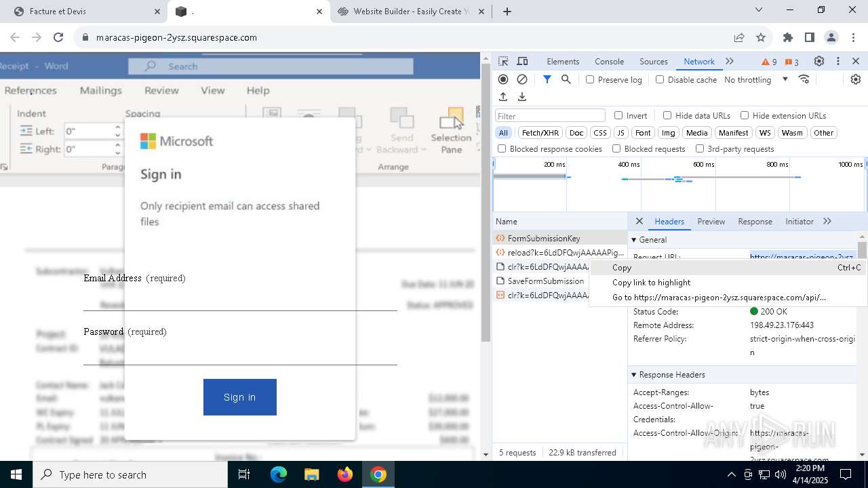Image resolution: width=868 pixels, height=488 pixels.
Task: Choose Copy from context menu
Action: [x=728, y=268]
